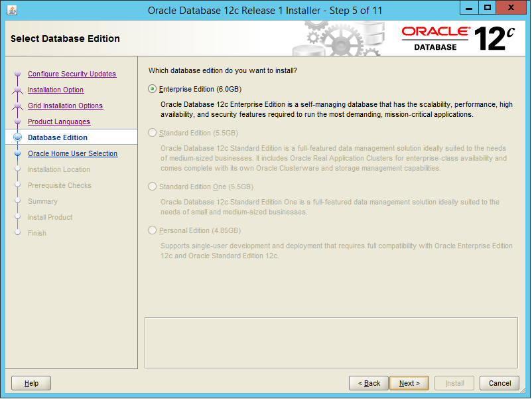Choose the Standard Edition One (5.5GB) radio button
532x399 pixels.
pyautogui.click(x=153, y=187)
